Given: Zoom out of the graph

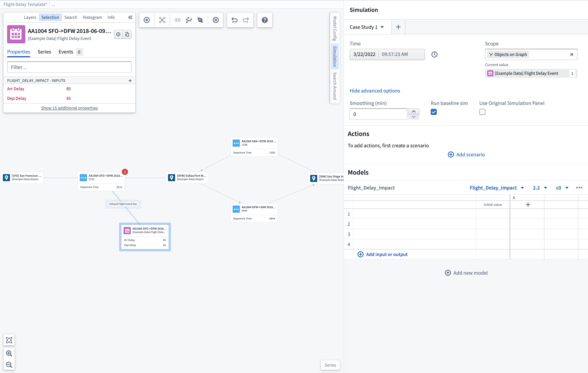Looking at the screenshot, I should tap(9, 365).
